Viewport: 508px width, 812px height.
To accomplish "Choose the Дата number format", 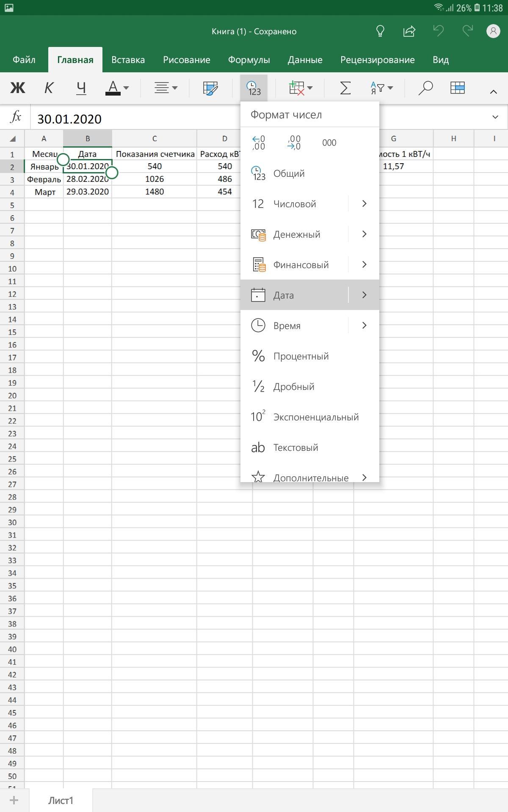I will point(295,295).
